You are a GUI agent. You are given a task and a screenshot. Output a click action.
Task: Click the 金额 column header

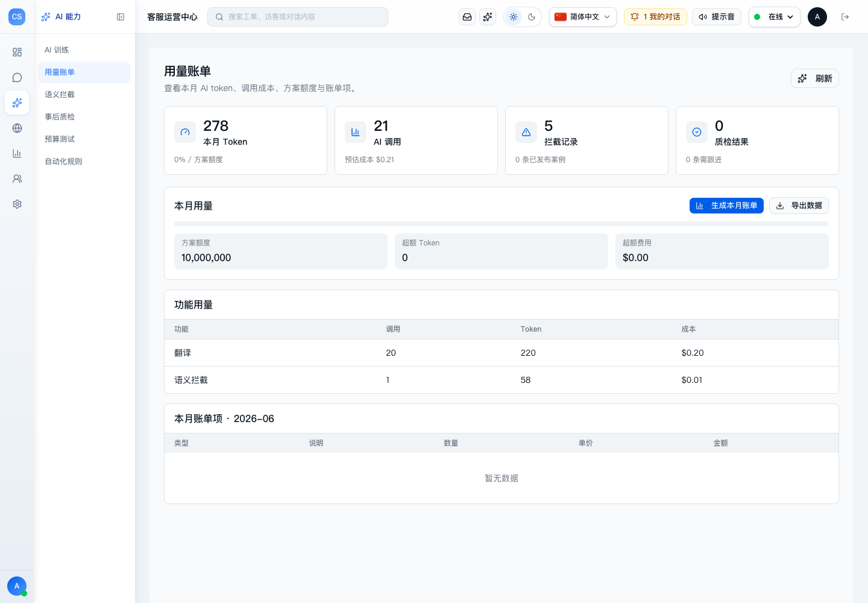[720, 443]
